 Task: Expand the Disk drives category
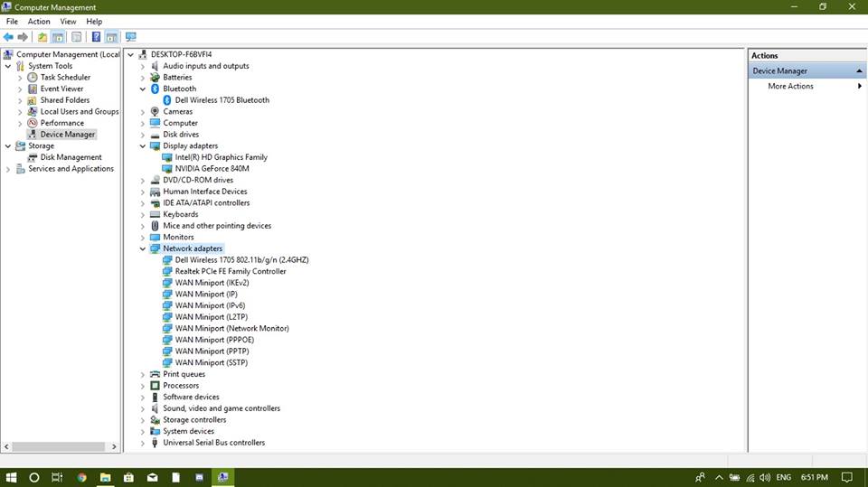(143, 135)
